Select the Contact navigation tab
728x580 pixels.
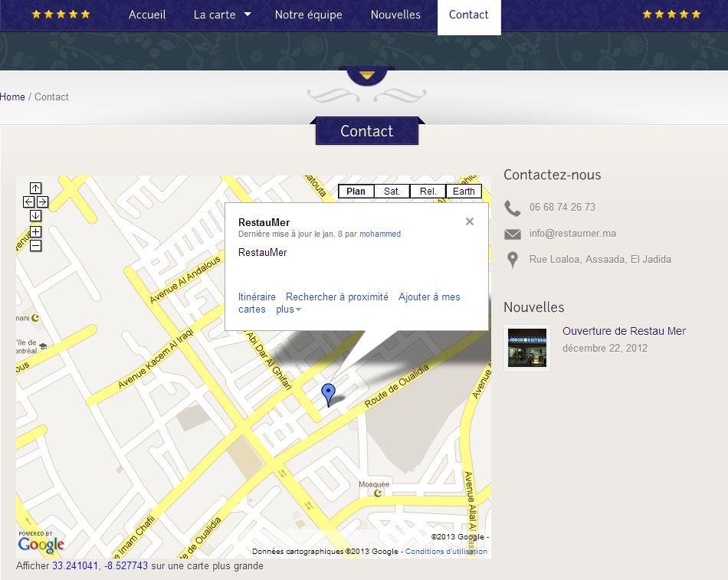point(469,15)
